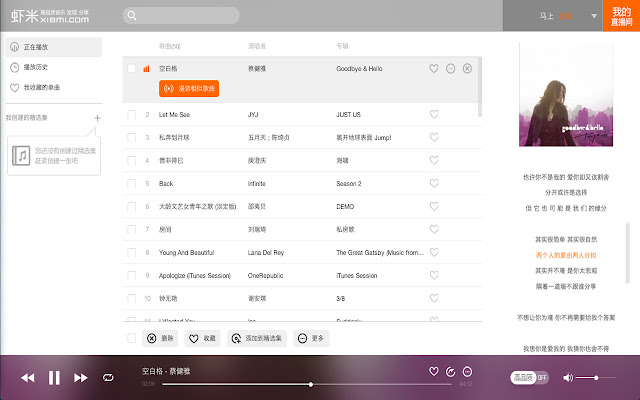This screenshot has height=400, width=640.
Task: Toggle the select-all checkbox at list bottom
Action: [131, 338]
